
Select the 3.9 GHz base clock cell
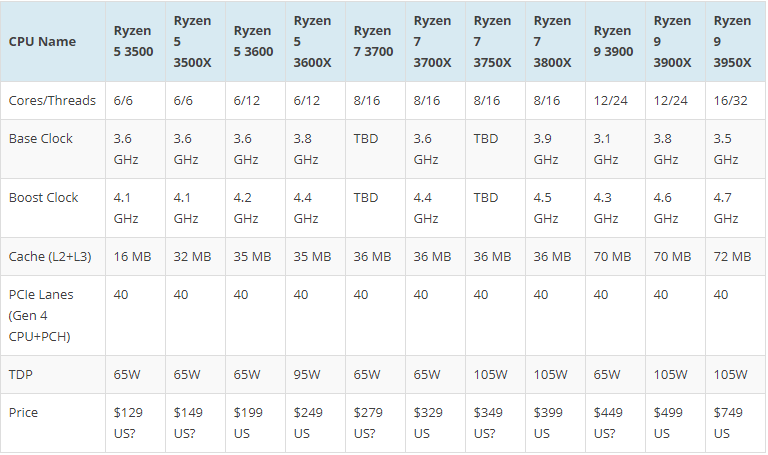555,149
